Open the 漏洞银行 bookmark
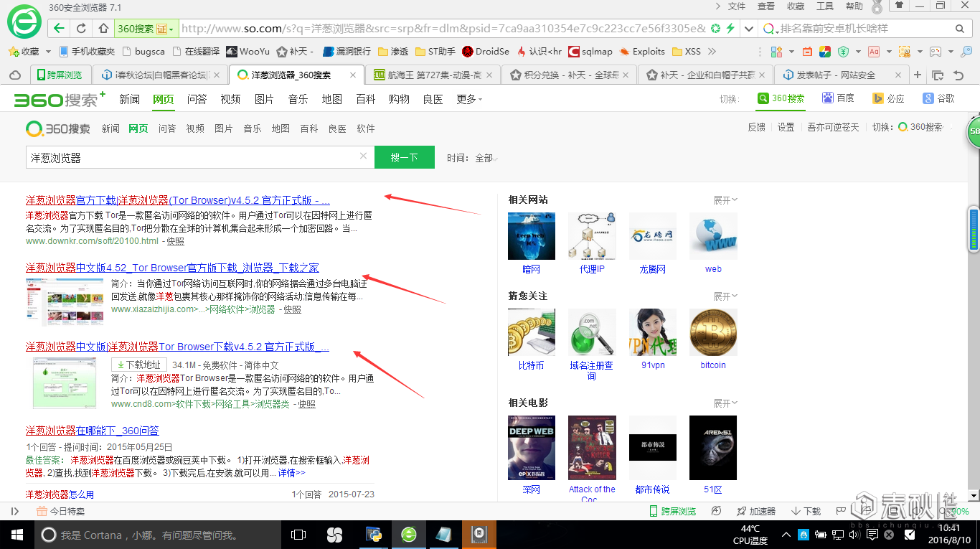 347,52
